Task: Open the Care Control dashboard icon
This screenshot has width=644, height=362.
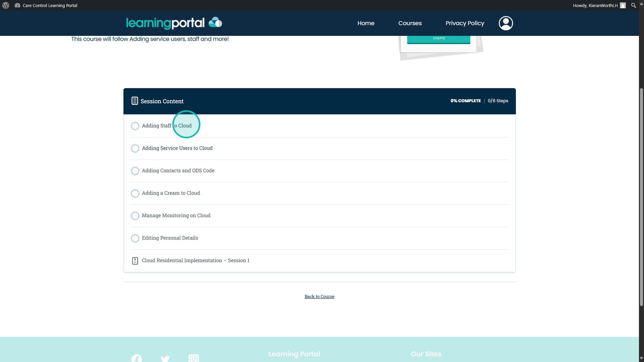Action: (17, 5)
